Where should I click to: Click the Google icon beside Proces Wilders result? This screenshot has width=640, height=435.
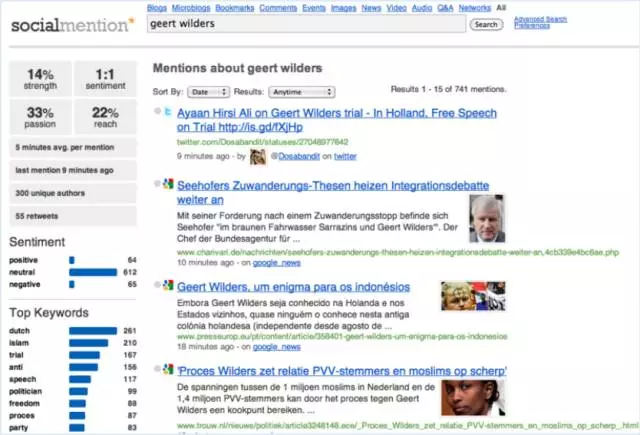[x=168, y=370]
